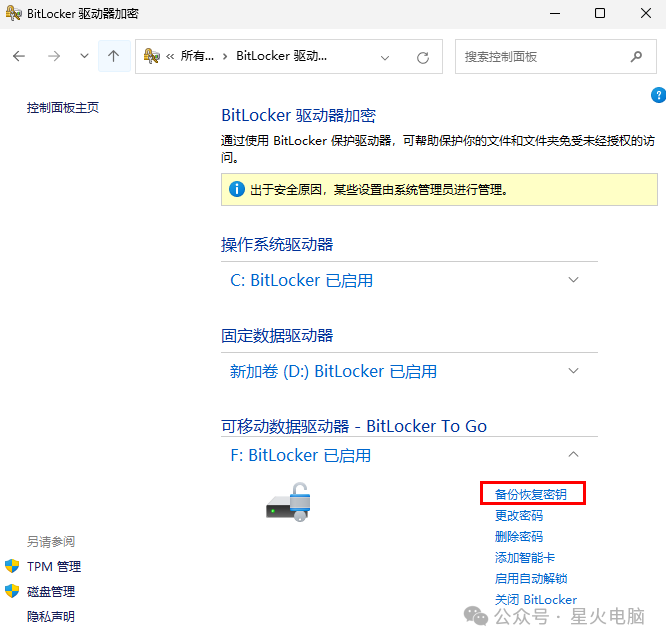Click the shield icon beside TPM 管理
The height and width of the screenshot is (643, 666).
(x=12, y=566)
